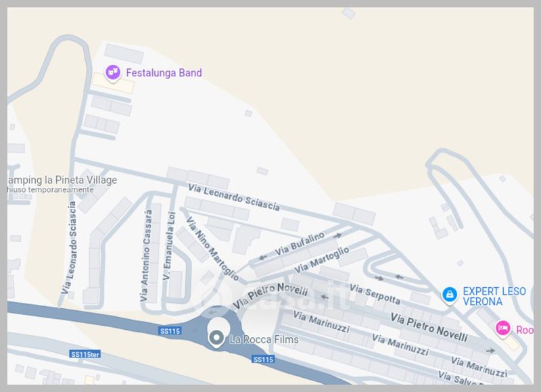541x392 pixels.
Task: Click the EXPERT LESO VERONA shopping bag marker
Action: point(449,295)
